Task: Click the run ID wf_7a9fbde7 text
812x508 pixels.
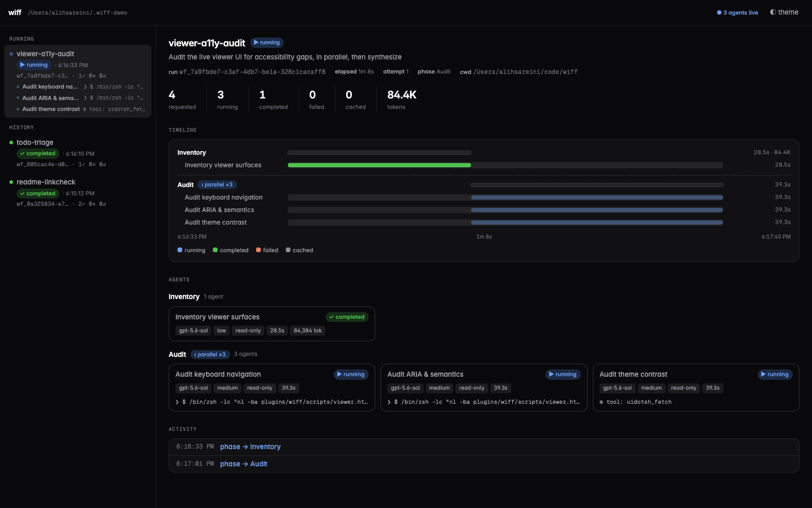Action: (x=252, y=72)
